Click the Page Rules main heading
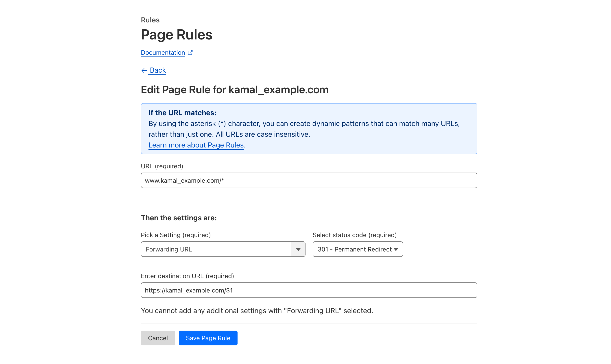This screenshot has height=364, width=611. pyautogui.click(x=177, y=34)
